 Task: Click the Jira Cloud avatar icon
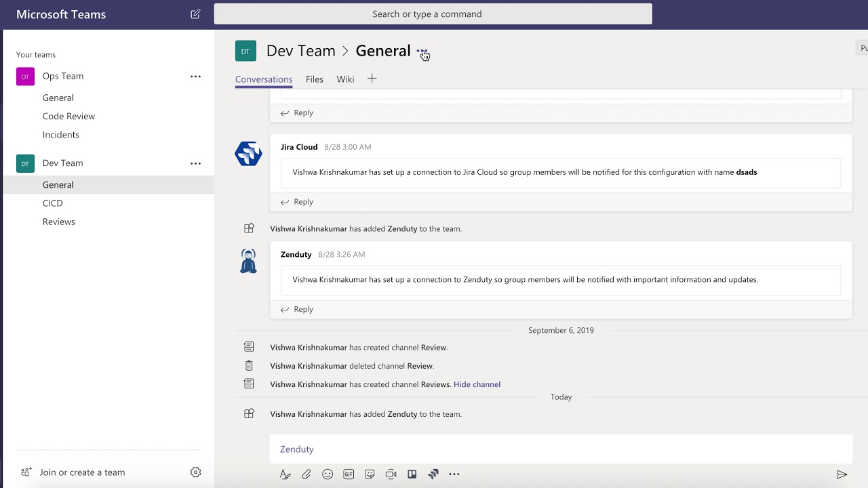248,154
